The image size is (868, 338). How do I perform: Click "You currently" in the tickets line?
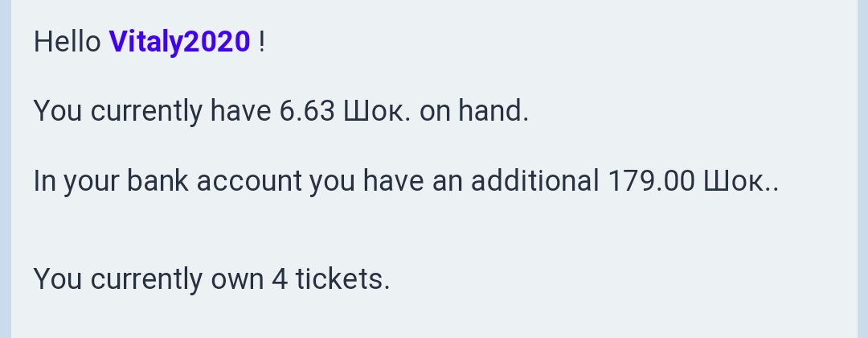click(117, 279)
